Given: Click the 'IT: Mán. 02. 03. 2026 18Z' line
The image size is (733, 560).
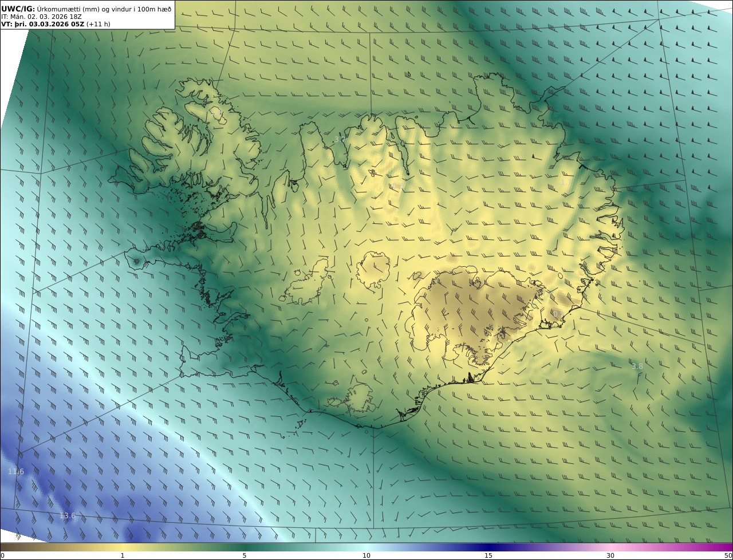Looking at the screenshot, I should tap(42, 17).
